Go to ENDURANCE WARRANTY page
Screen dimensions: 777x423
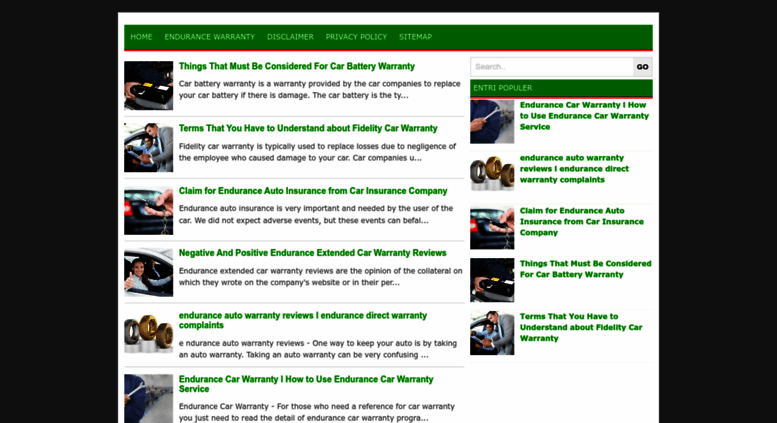pos(210,37)
